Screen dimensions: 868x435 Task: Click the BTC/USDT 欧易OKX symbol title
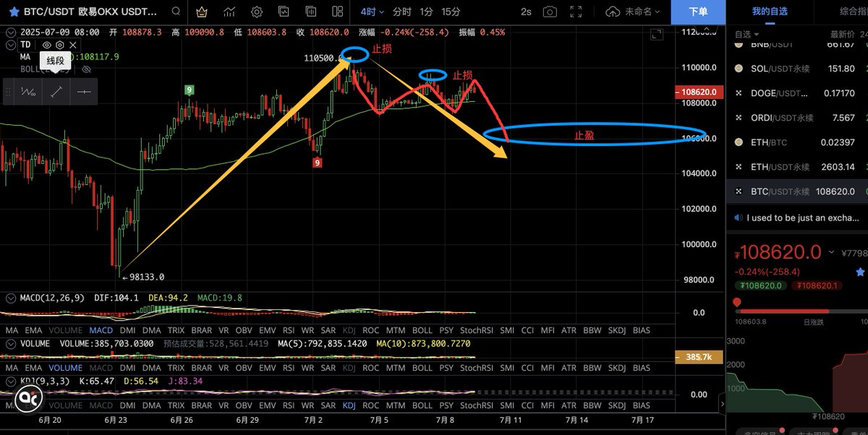click(91, 12)
